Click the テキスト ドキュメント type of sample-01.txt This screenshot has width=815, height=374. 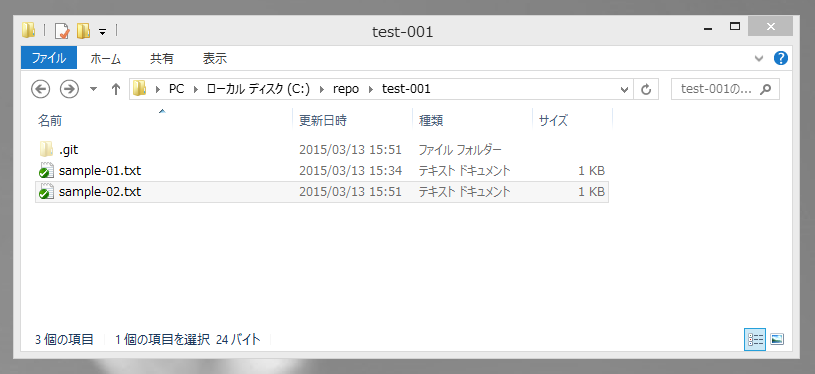pyautogui.click(x=464, y=171)
